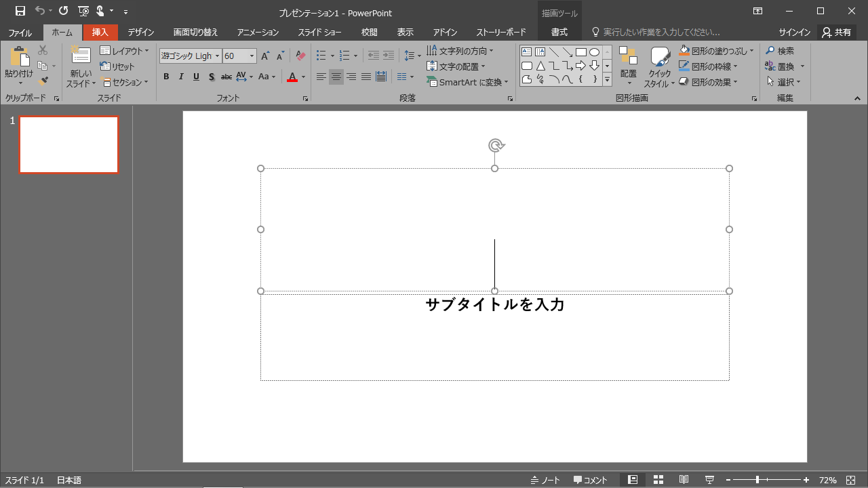Start slide show from beginning icon

[x=83, y=11]
